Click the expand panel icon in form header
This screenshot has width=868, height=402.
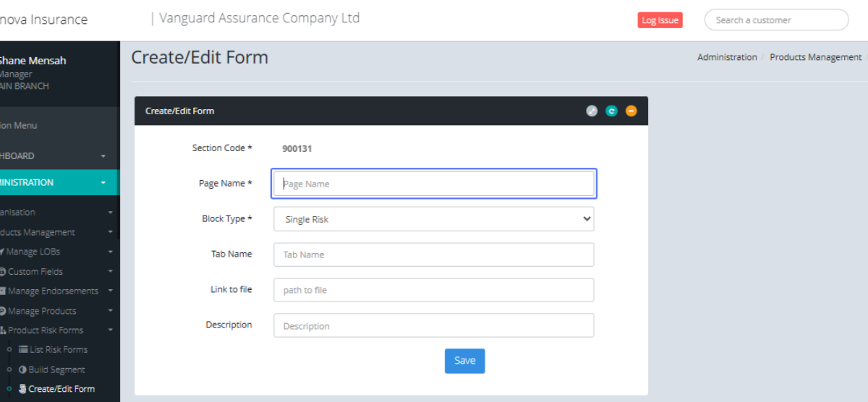[x=592, y=111]
